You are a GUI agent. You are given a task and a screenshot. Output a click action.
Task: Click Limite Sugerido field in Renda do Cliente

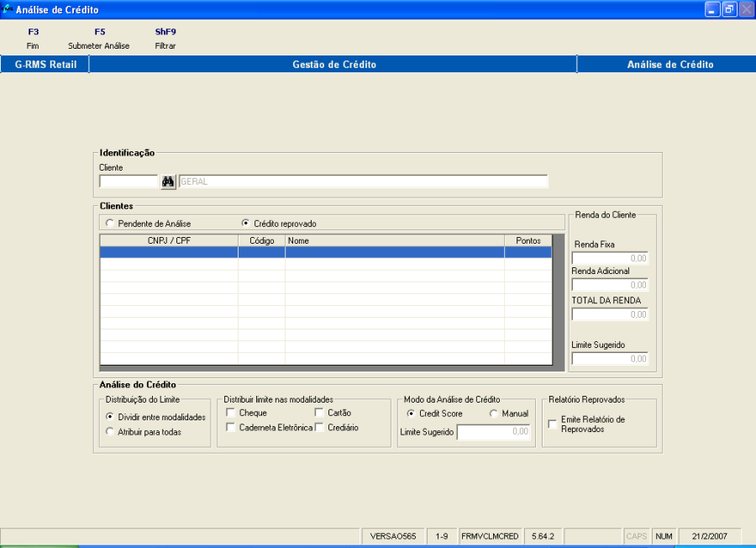pyautogui.click(x=610, y=358)
